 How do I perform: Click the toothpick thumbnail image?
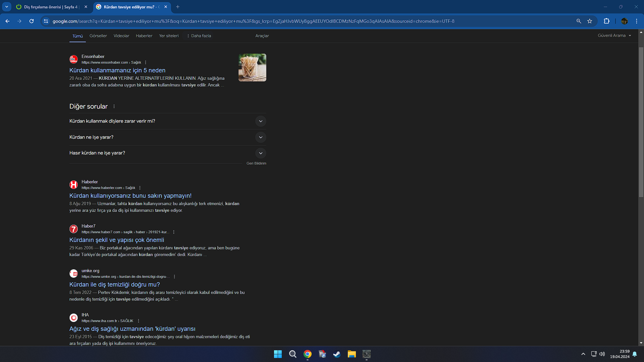pos(252,67)
